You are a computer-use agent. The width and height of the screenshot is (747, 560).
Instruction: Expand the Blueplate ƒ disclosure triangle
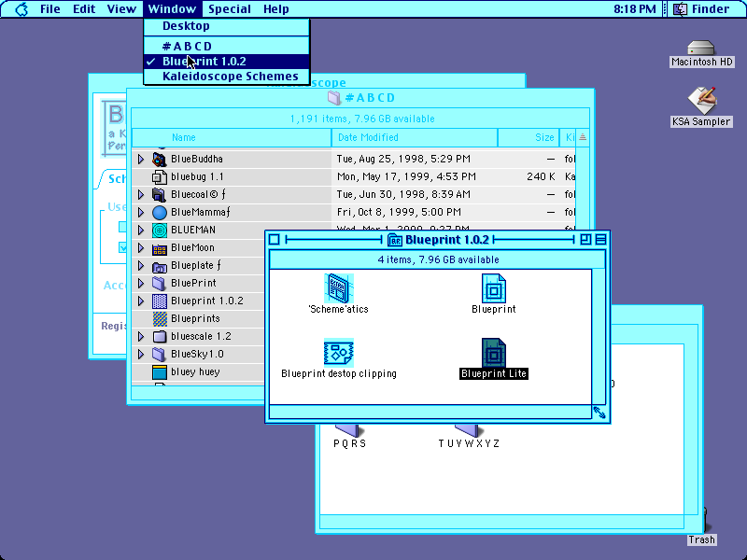pos(141,266)
